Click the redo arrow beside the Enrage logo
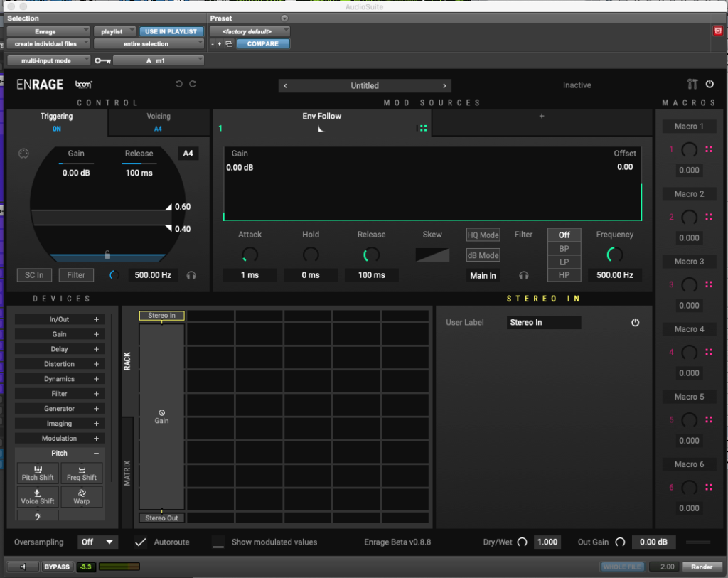This screenshot has width=728, height=578. tap(193, 84)
